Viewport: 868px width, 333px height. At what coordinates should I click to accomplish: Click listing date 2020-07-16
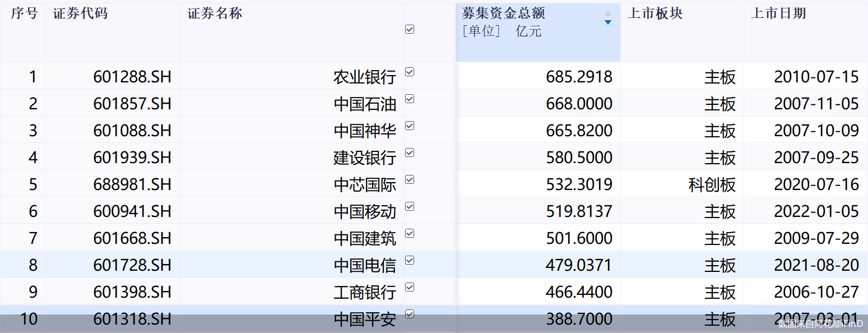pyautogui.click(x=816, y=184)
